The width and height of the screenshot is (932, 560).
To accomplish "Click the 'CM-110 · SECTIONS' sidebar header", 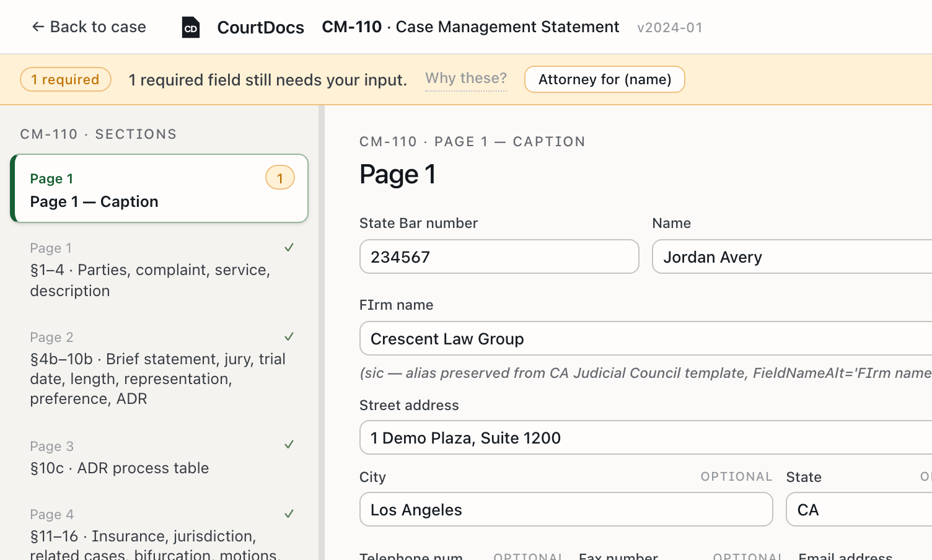I will tap(99, 134).
